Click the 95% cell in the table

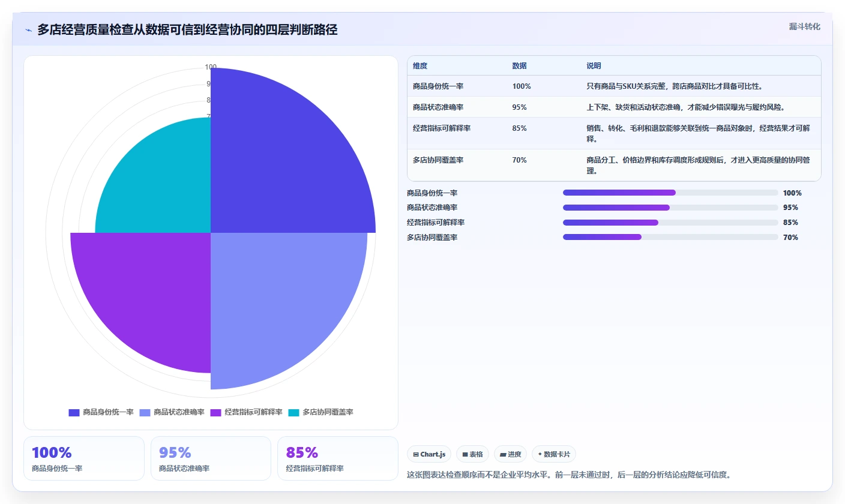[x=520, y=107]
